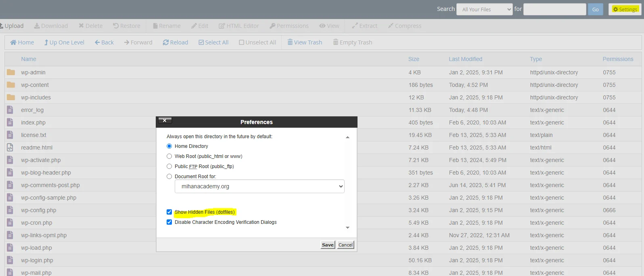
Task: Expand the All Your Files search dropdown
Action: pos(484,9)
